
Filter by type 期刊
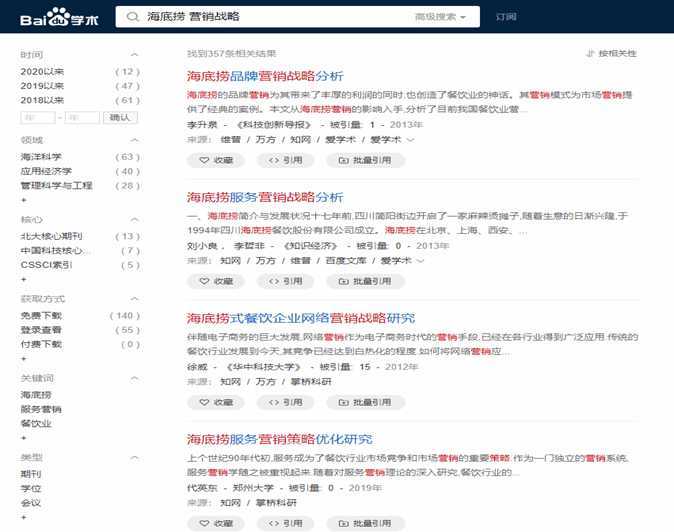[x=31, y=474]
